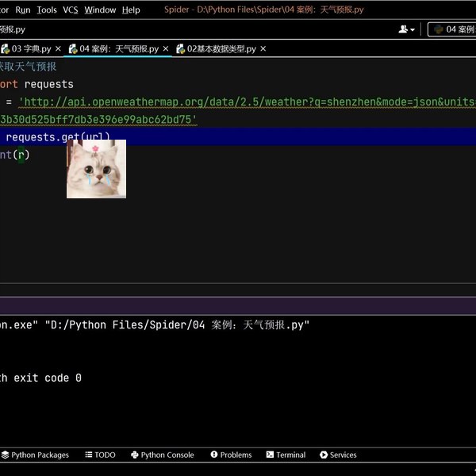476x476 pixels.
Task: Click the word requests in import line
Action: 49,84
